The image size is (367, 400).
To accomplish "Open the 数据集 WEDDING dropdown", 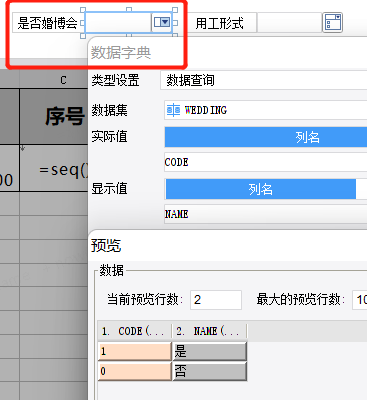I will [x=266, y=110].
